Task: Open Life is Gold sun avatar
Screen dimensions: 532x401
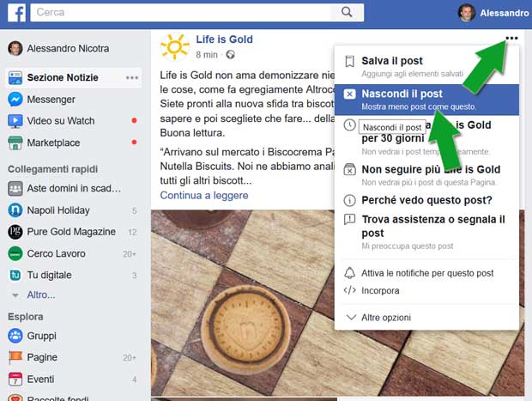Action: (x=175, y=47)
